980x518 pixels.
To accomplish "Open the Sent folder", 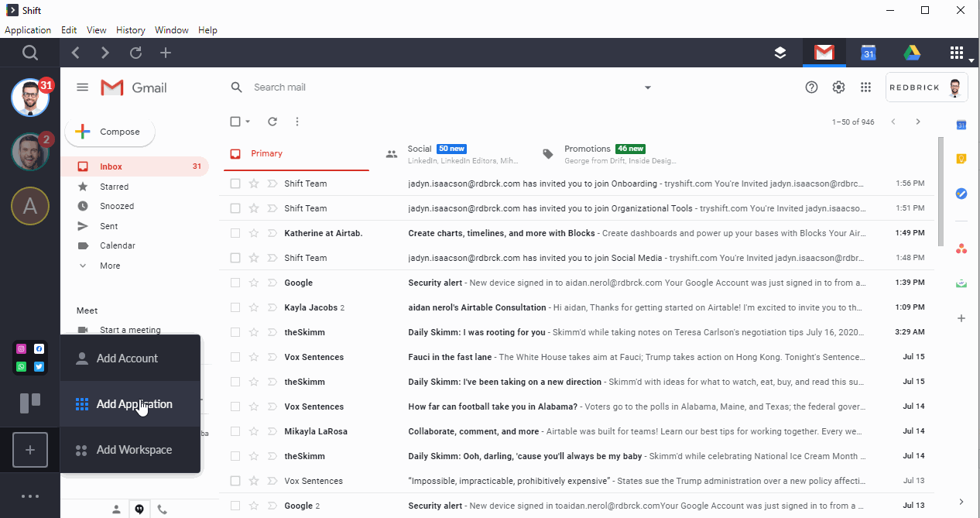I will tap(135, 226).
